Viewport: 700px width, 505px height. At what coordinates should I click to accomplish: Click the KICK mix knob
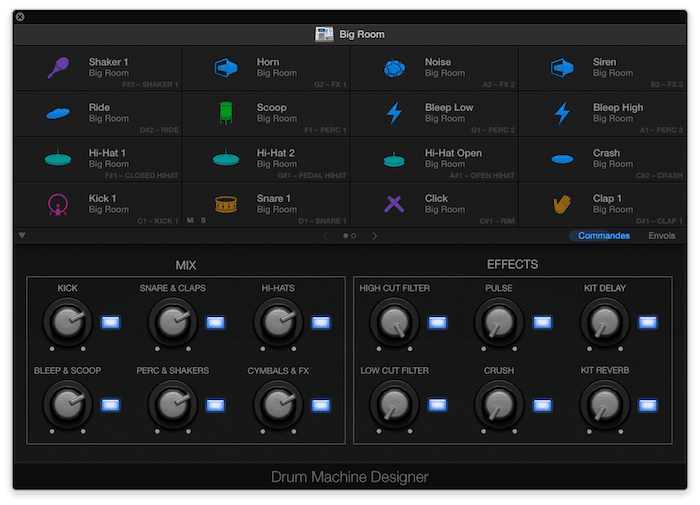(x=67, y=322)
